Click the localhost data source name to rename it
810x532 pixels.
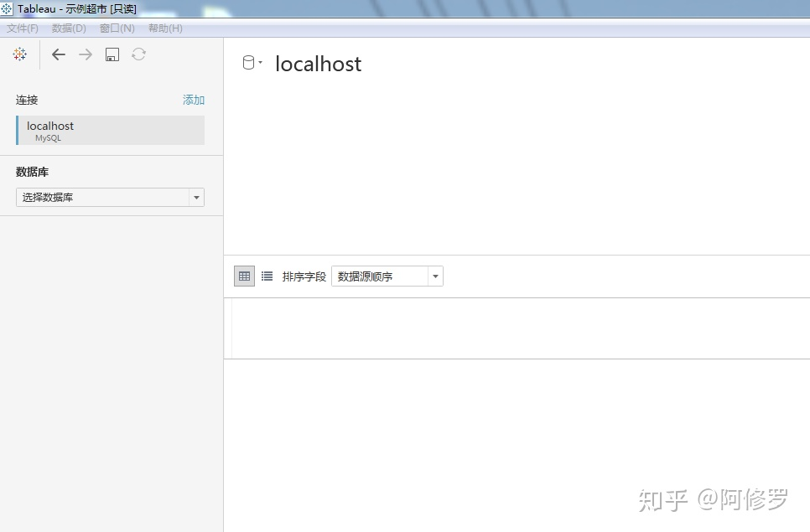pos(318,63)
